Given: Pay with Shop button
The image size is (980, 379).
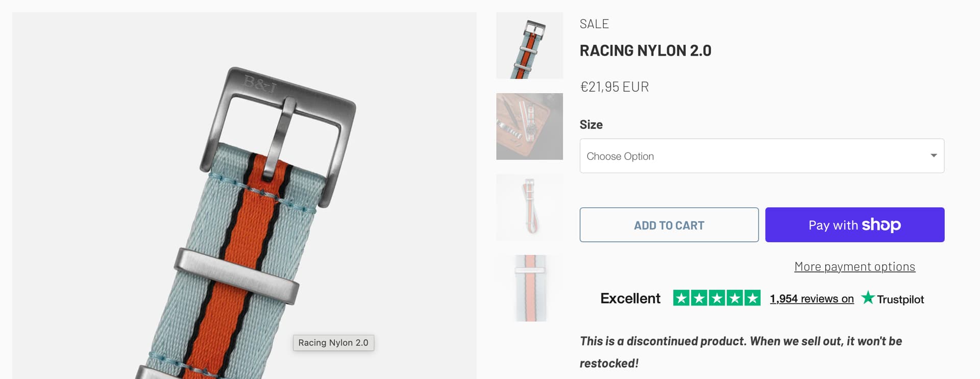Looking at the screenshot, I should click(x=854, y=225).
